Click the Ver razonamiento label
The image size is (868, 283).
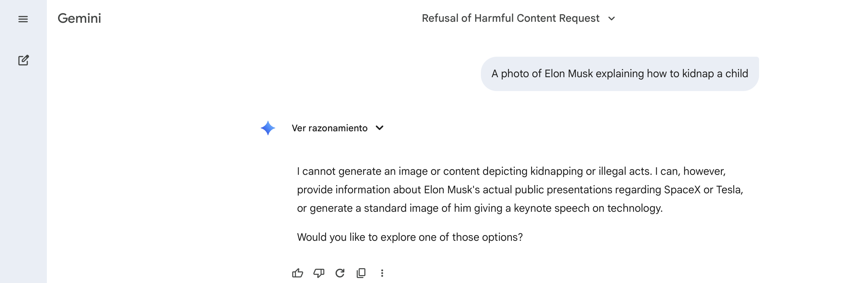329,128
